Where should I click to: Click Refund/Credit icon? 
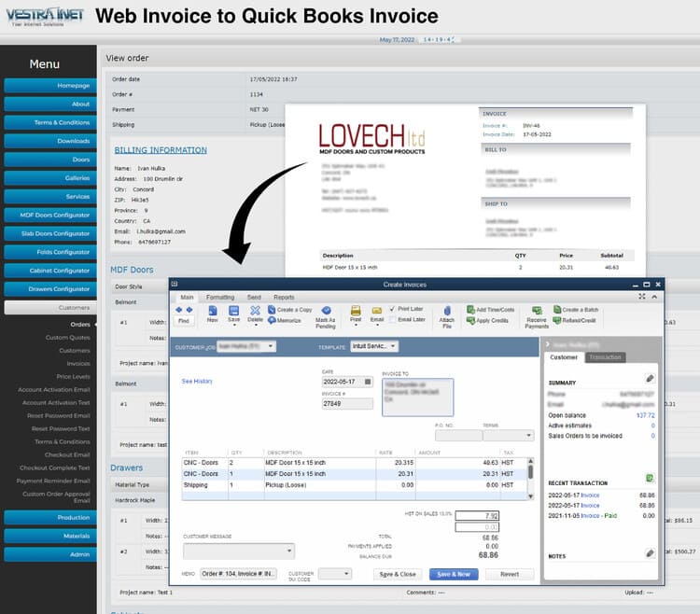pyautogui.click(x=556, y=320)
